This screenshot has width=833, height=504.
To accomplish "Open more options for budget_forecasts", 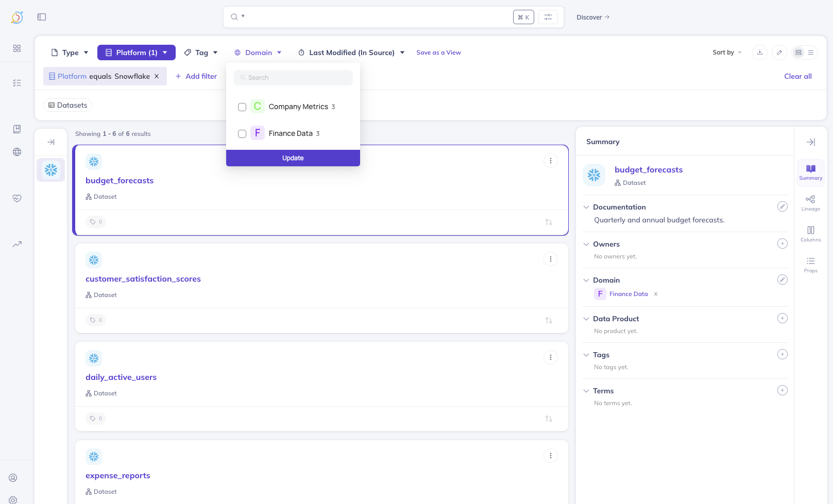I will [x=551, y=161].
